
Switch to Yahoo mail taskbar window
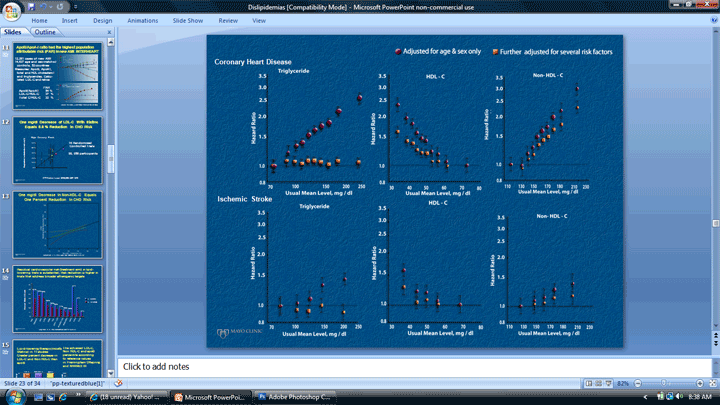point(125,397)
